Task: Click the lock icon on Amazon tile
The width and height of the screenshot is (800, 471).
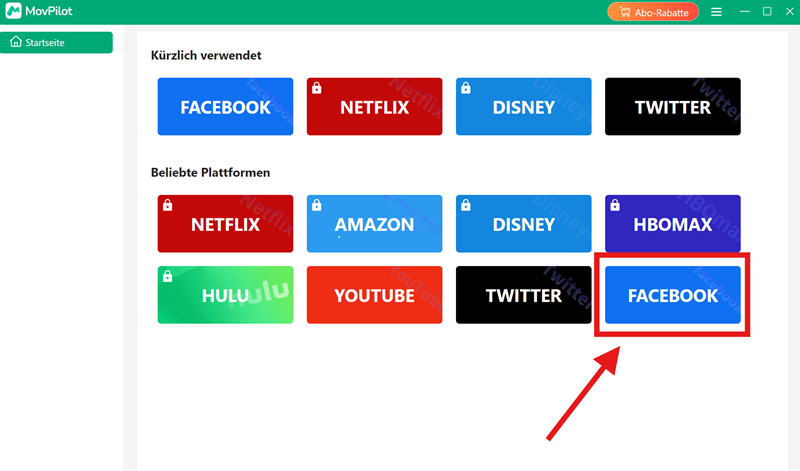Action: (317, 205)
